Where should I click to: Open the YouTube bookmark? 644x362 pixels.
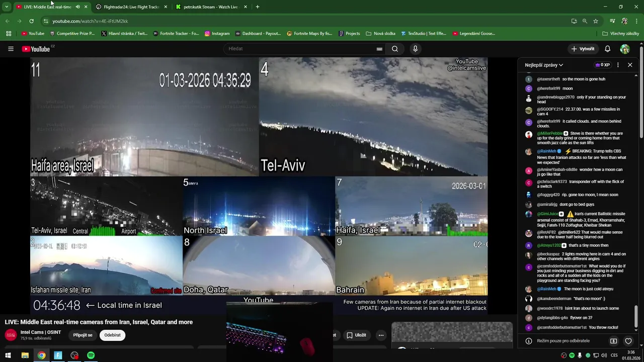(x=33, y=34)
